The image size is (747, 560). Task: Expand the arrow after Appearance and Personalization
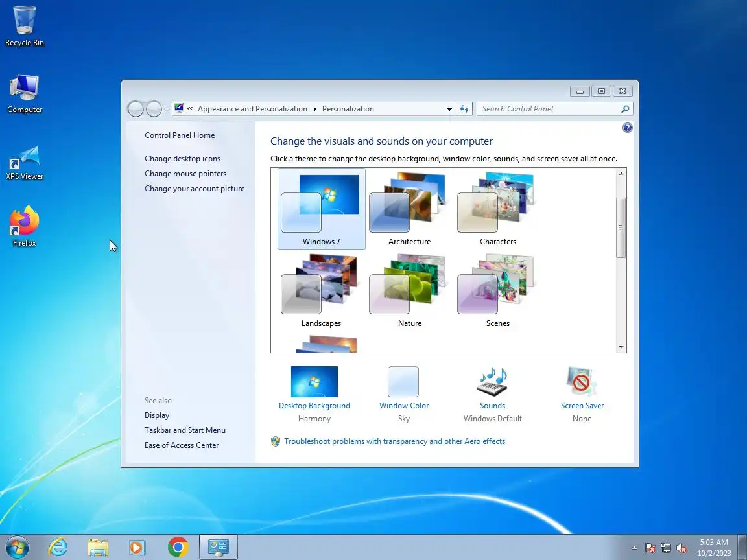tap(314, 109)
